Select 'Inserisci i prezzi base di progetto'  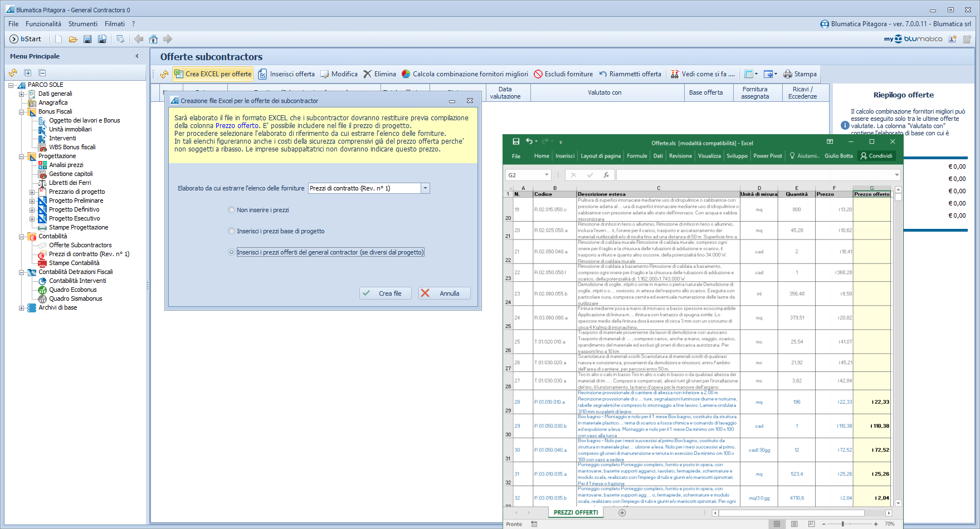point(232,231)
